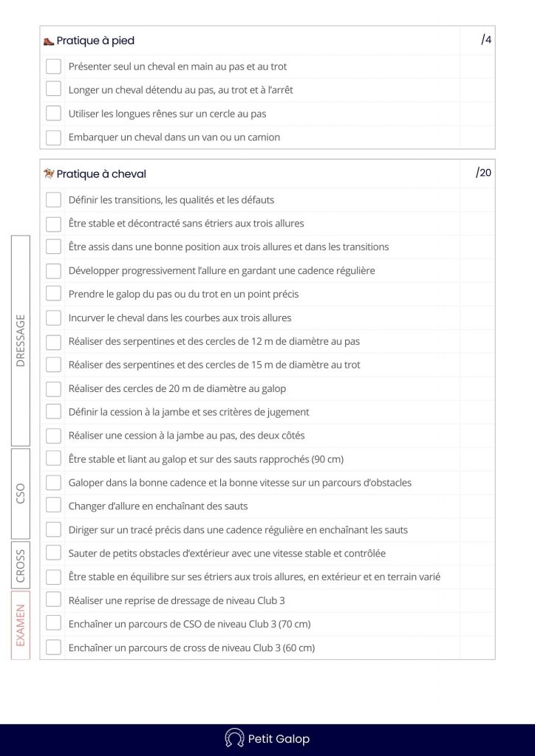Click the 'Pratique à cheval' section heading
The image size is (535, 756).
coord(101,174)
